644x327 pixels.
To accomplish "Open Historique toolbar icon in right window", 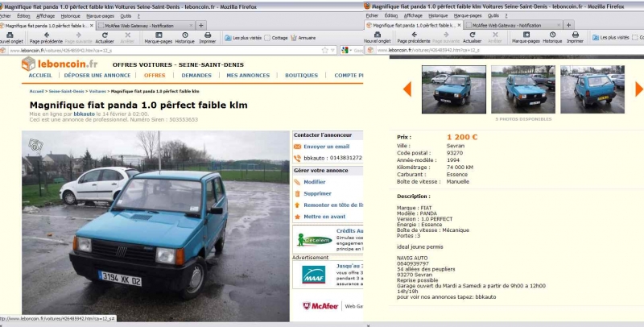I will (552, 35).
